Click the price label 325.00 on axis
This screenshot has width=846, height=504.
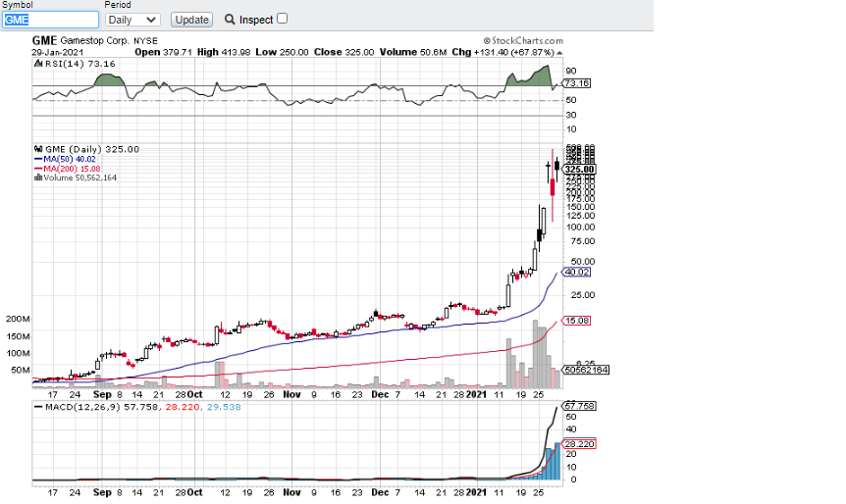(579, 170)
